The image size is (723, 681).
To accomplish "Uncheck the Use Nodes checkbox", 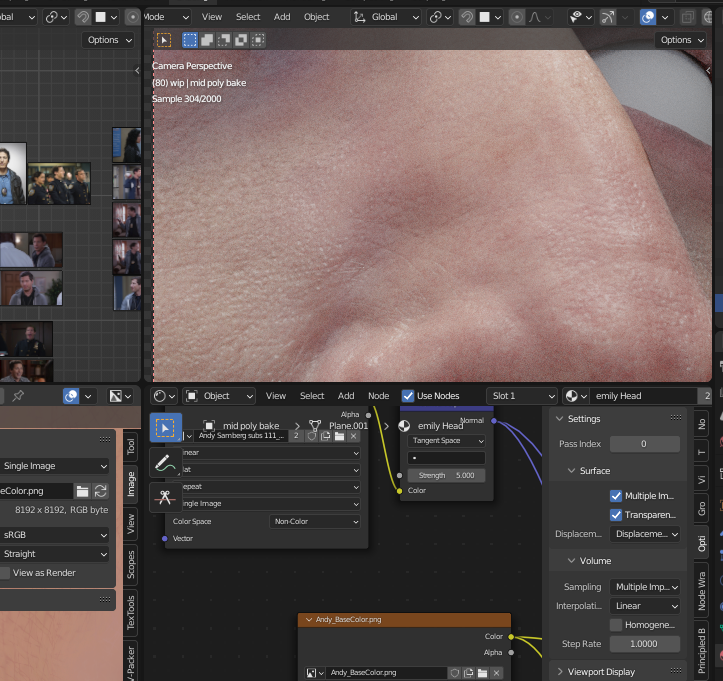I will [x=408, y=396].
